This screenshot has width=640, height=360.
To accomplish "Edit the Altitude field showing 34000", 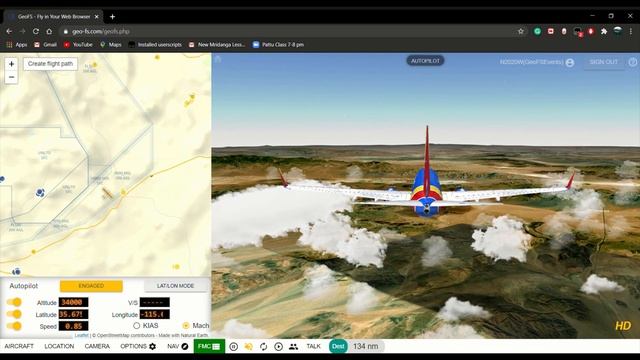I will point(73,302).
